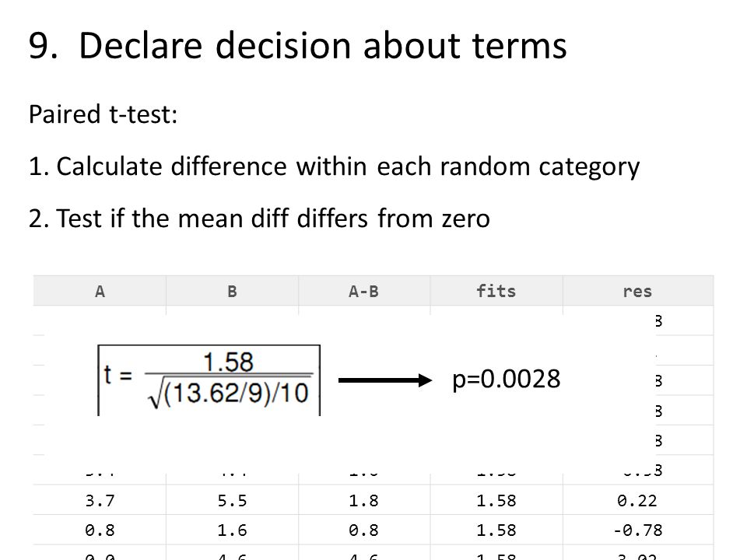Select the 1.6 cell in column B

(232, 530)
